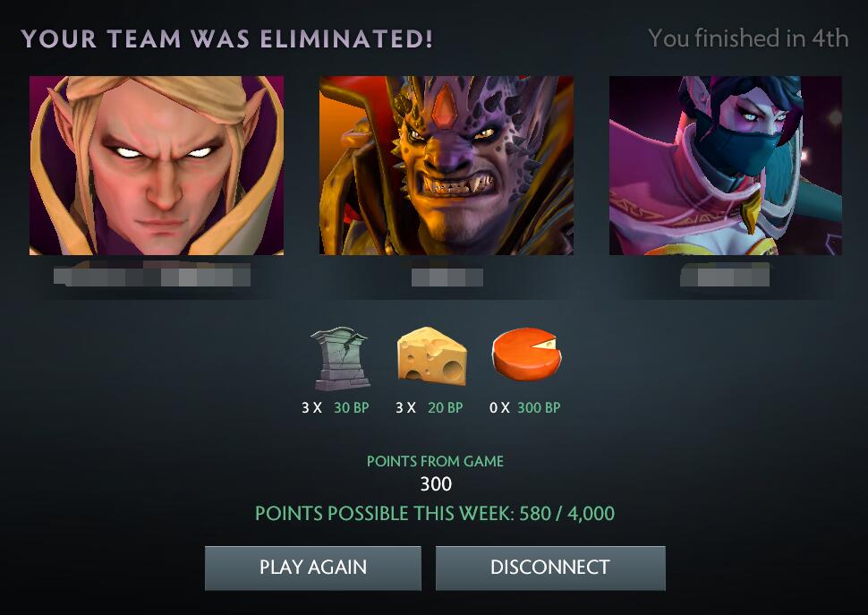The width and height of the screenshot is (868, 615).
Task: Select the Lion hero portrait
Action: click(x=447, y=166)
